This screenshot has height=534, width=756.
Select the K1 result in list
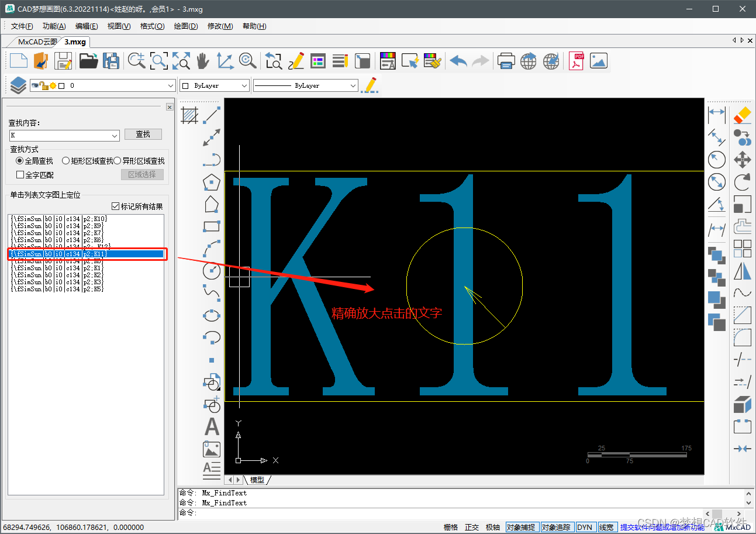coord(57,268)
